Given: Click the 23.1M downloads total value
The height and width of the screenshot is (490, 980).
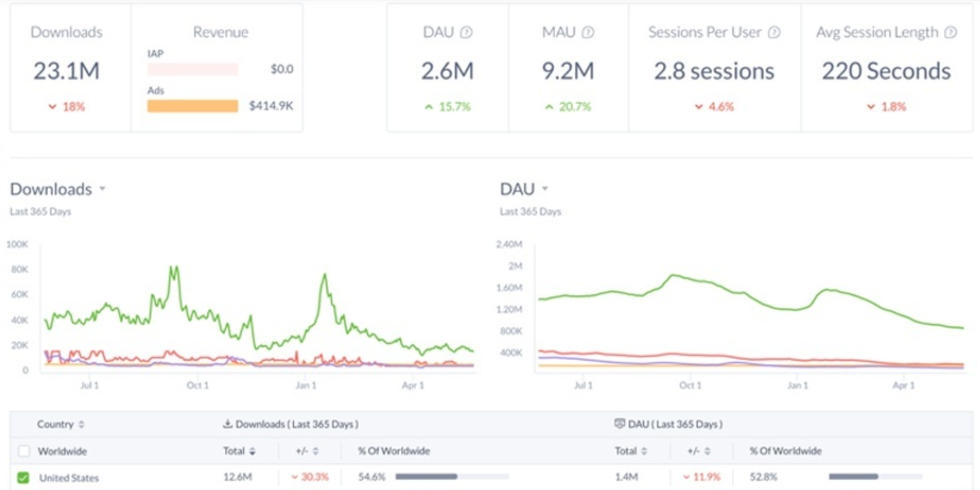Looking at the screenshot, I should [x=67, y=71].
